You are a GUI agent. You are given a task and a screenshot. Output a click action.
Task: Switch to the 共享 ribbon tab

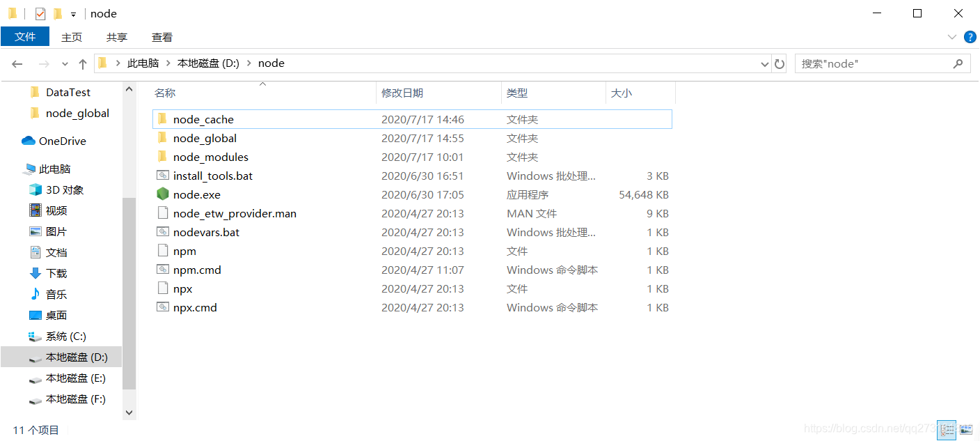[x=117, y=37]
